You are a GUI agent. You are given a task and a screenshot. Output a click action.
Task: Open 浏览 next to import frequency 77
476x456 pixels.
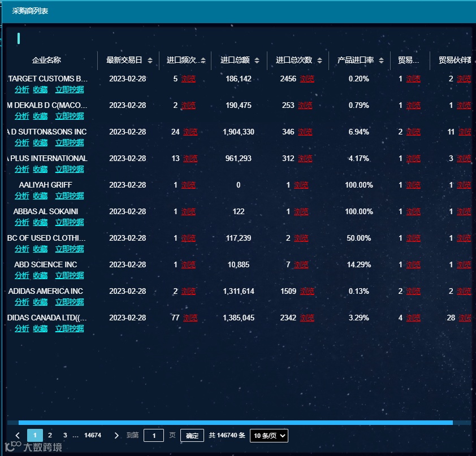click(191, 318)
